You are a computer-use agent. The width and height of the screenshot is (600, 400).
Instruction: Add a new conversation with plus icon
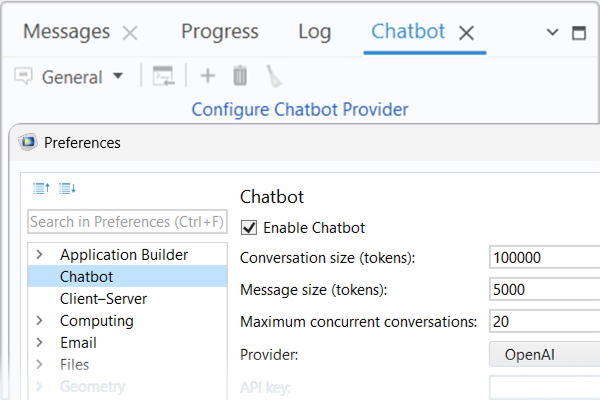(x=208, y=76)
